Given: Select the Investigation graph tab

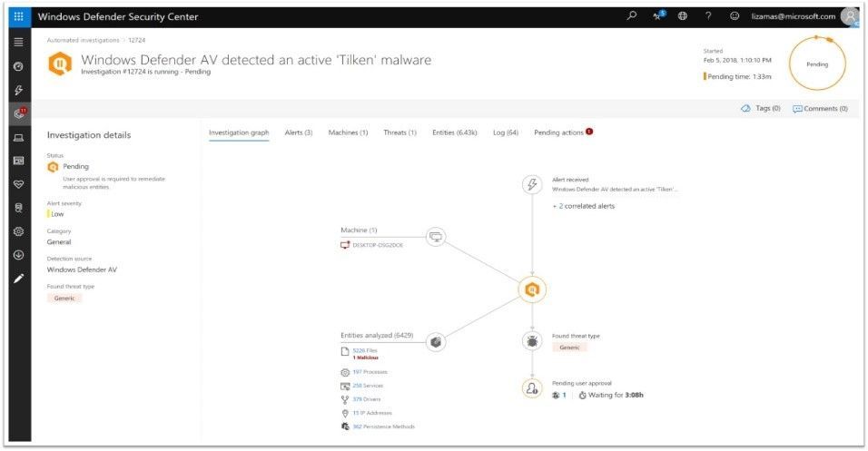Looking at the screenshot, I should [239, 132].
